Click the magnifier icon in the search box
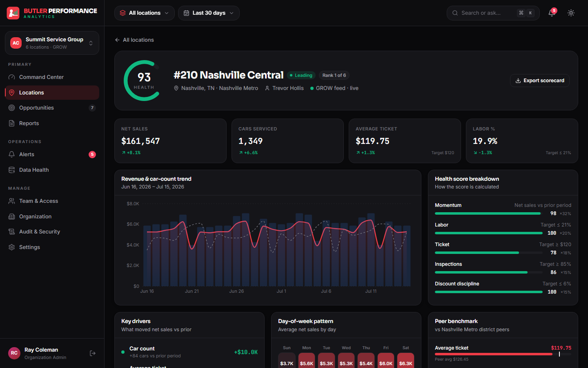Screen dimensions: 588x368 455,13
